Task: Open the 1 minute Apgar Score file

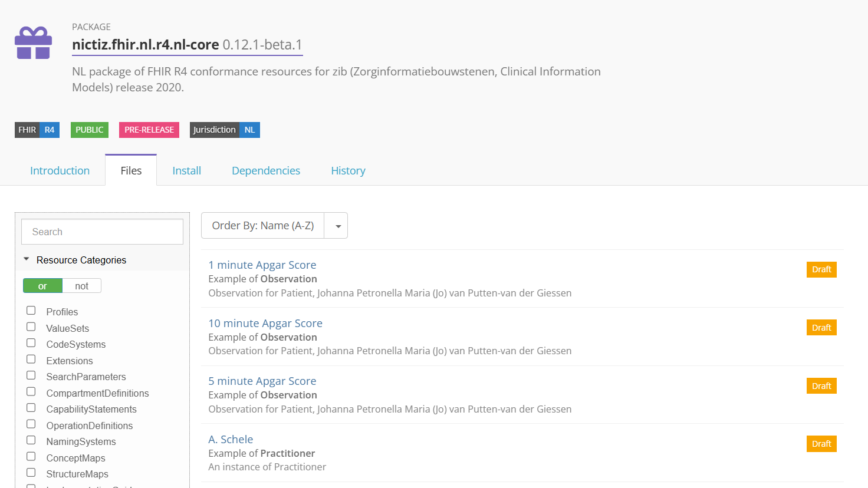Action: 262,265
